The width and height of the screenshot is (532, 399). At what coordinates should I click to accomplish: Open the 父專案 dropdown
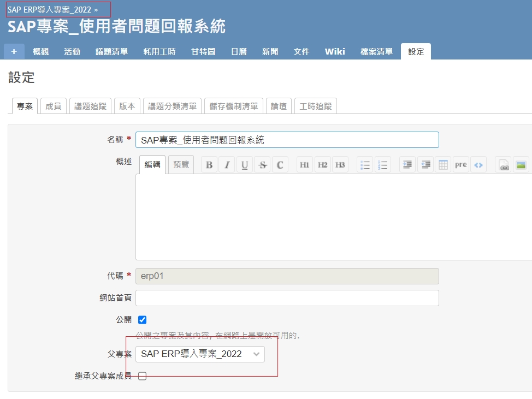click(200, 354)
